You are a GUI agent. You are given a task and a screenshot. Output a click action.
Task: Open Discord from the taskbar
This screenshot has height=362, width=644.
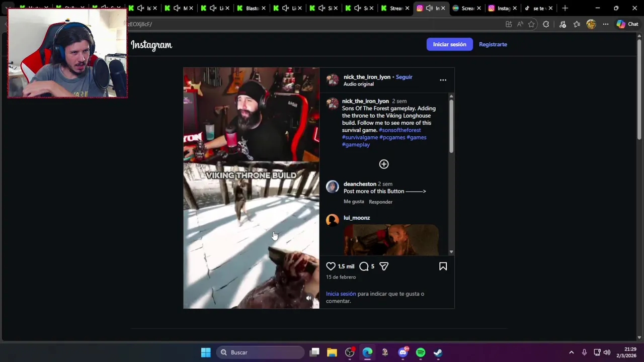(403, 352)
